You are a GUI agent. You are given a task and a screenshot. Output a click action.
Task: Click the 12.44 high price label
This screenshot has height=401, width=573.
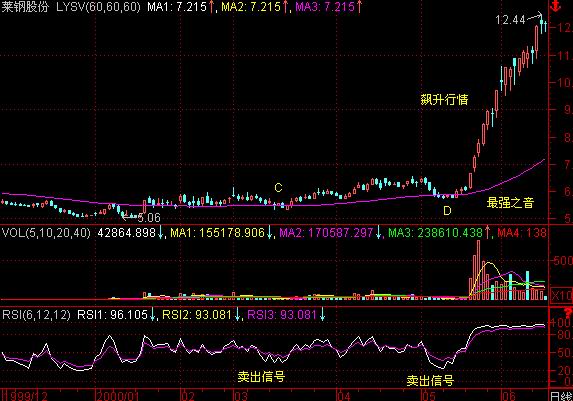(x=510, y=20)
